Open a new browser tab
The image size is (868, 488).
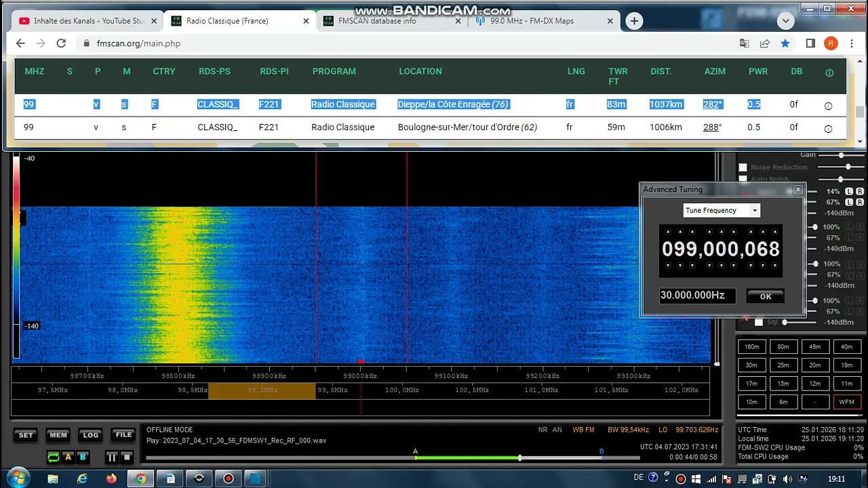[634, 21]
